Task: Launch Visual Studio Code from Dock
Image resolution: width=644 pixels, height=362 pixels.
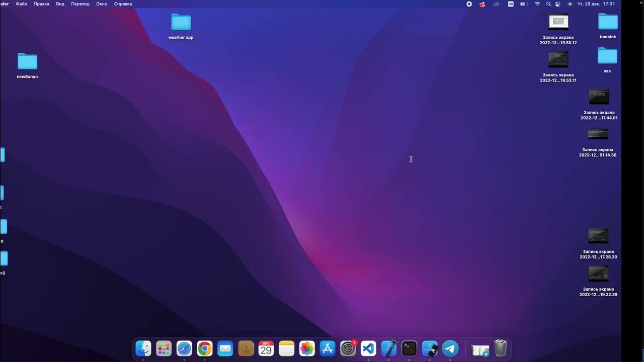Action: coord(368,348)
